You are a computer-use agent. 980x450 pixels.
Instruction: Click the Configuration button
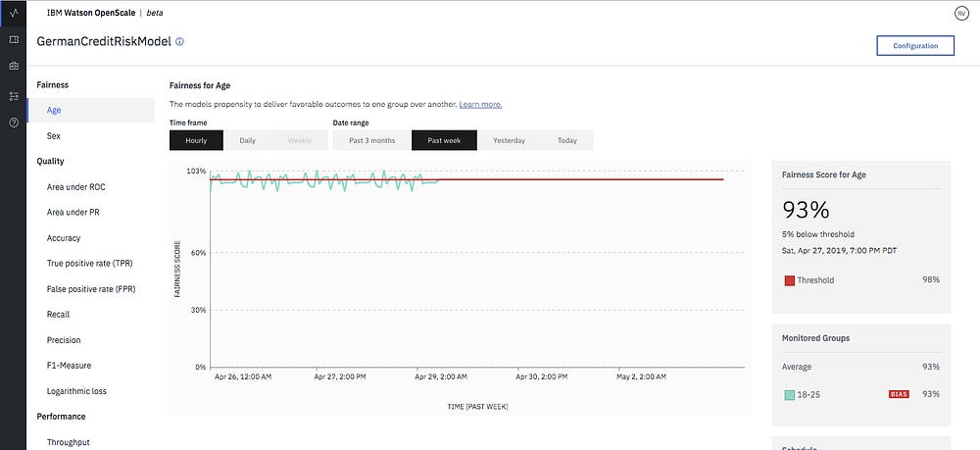click(915, 46)
